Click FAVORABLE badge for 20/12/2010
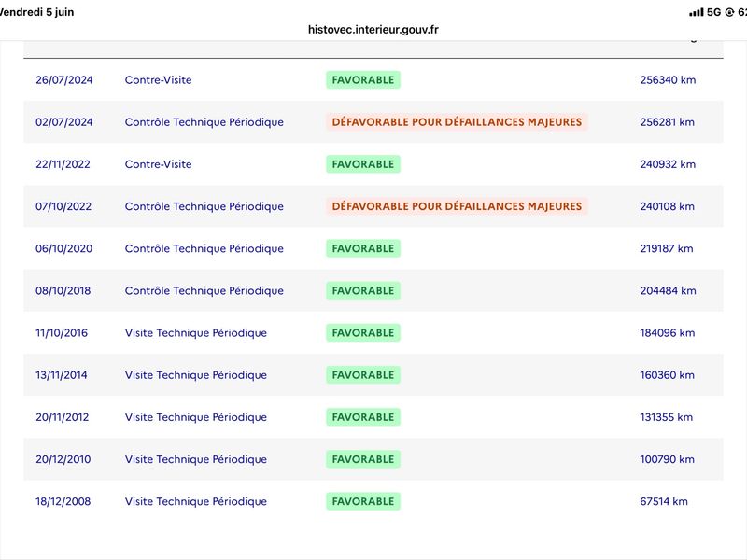Viewport: 747px width, 560px height. click(363, 459)
